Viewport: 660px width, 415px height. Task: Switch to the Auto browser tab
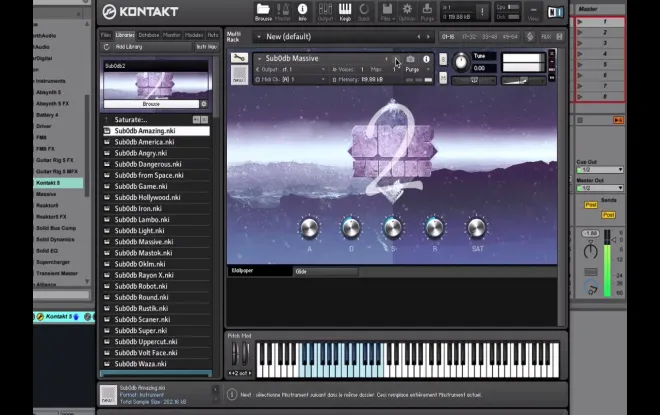click(213, 35)
